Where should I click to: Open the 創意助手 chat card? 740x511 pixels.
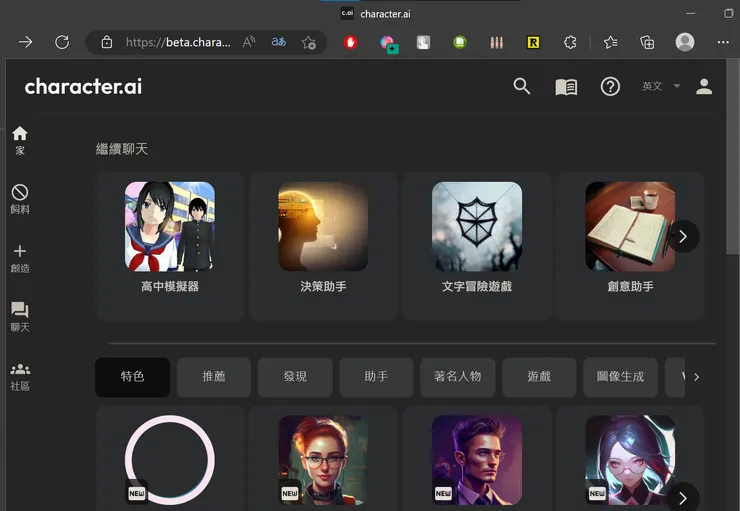click(x=630, y=246)
